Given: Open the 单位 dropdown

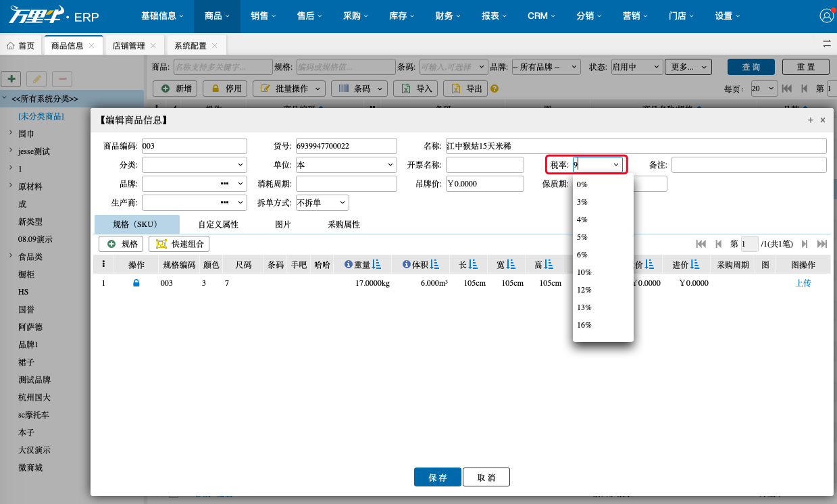Looking at the screenshot, I should [x=390, y=165].
